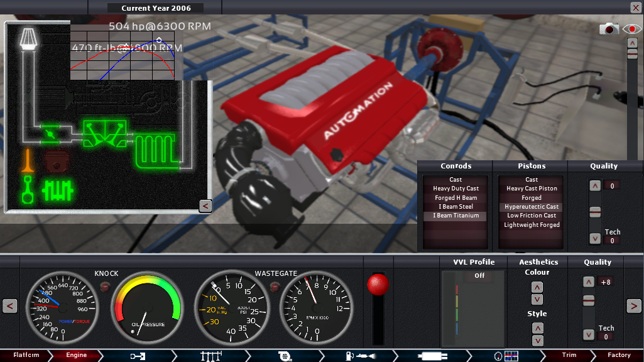
Task: Open the fuel system tab icon
Action: (360, 356)
